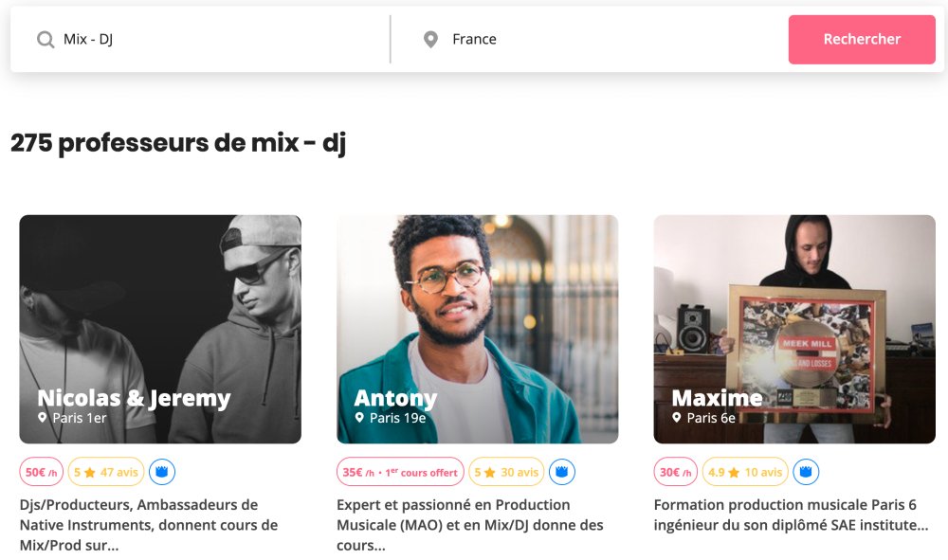This screenshot has height=560, width=948.
Task: Click the location pin icon near France
Action: point(430,40)
